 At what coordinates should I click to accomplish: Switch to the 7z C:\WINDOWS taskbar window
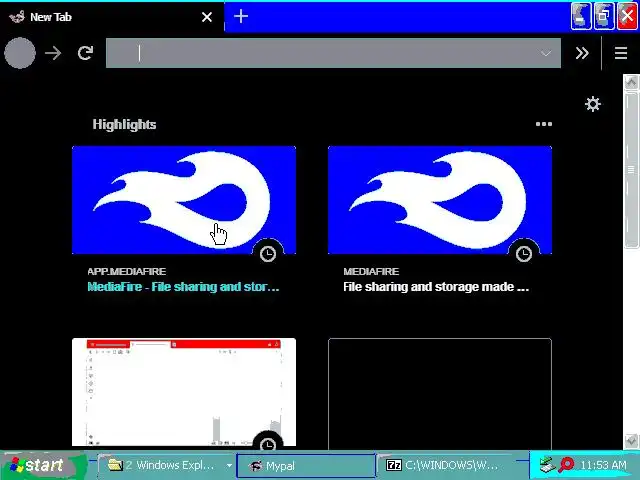point(447,465)
